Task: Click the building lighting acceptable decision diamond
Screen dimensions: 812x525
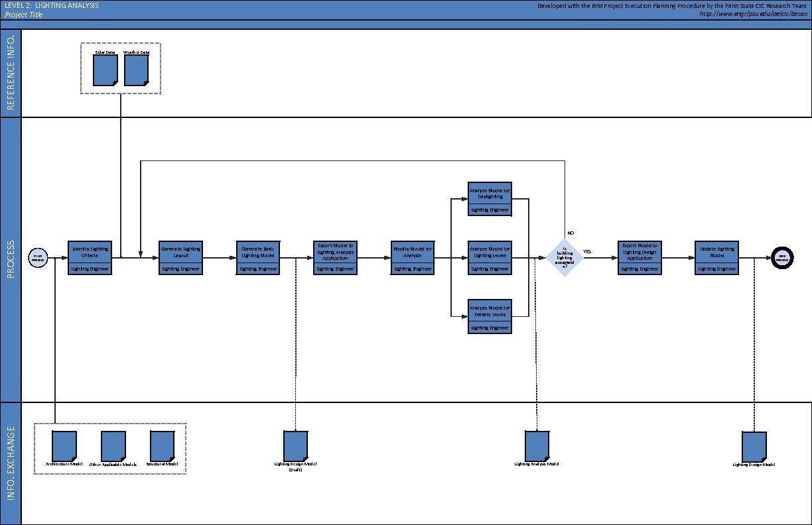Action: click(x=565, y=259)
